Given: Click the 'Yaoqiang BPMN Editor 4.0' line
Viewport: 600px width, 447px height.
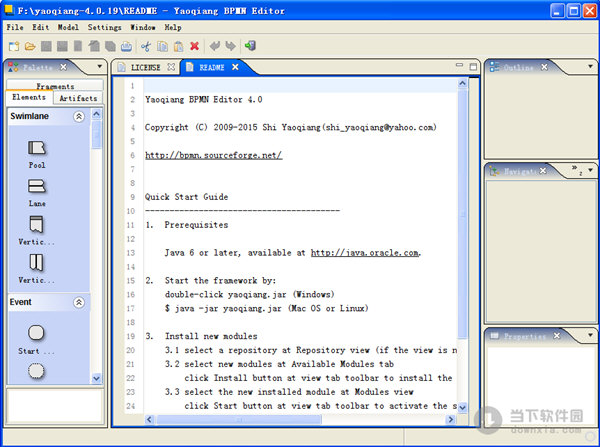Looking at the screenshot, I should tap(204, 100).
